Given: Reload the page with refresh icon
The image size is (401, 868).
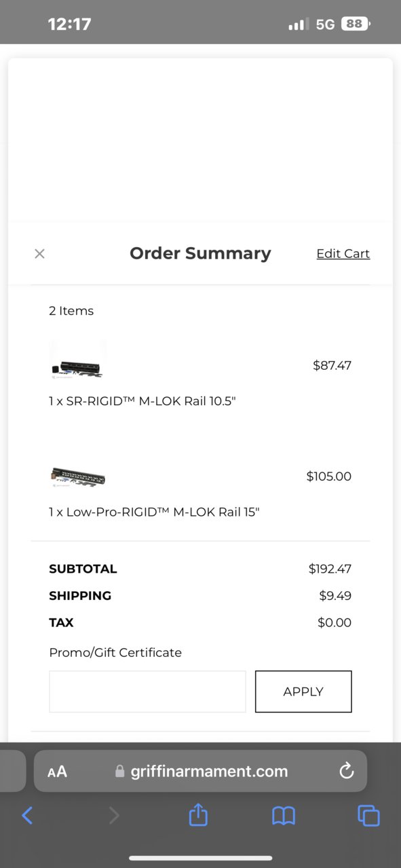Looking at the screenshot, I should tap(347, 771).
